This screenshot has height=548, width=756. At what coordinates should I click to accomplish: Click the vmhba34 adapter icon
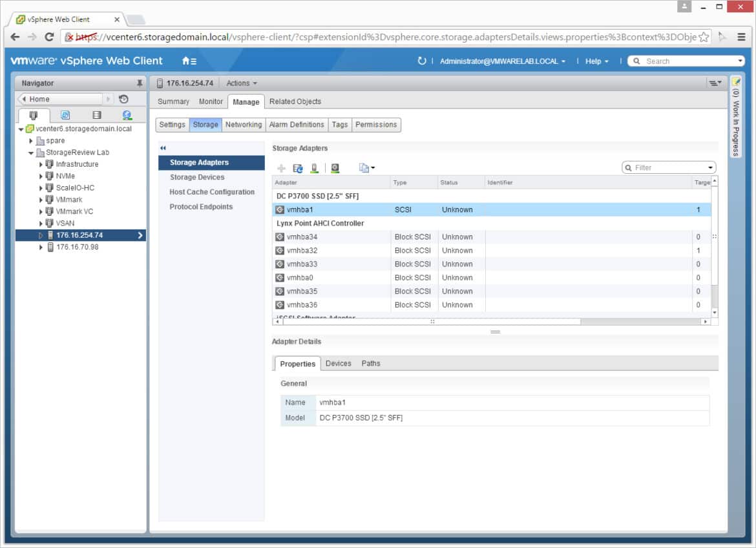[x=280, y=237]
